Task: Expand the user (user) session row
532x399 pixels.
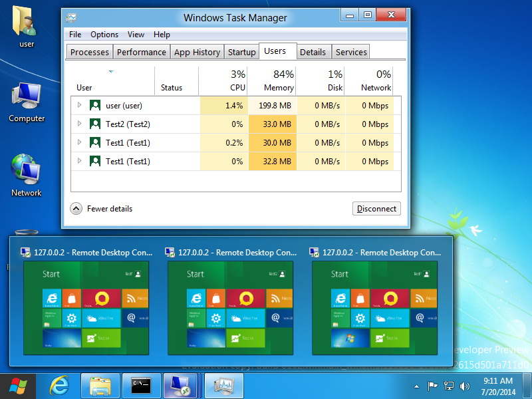Action: click(x=79, y=105)
